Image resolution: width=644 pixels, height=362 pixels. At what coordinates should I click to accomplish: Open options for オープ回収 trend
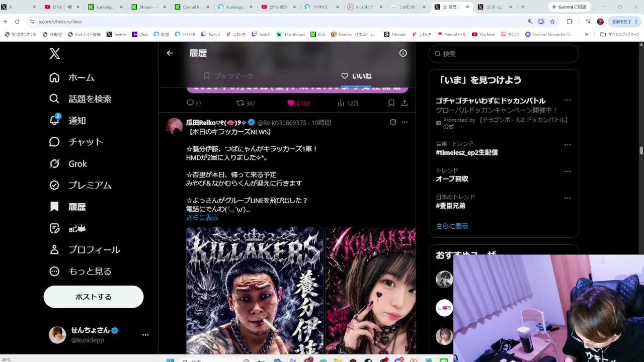point(568,171)
